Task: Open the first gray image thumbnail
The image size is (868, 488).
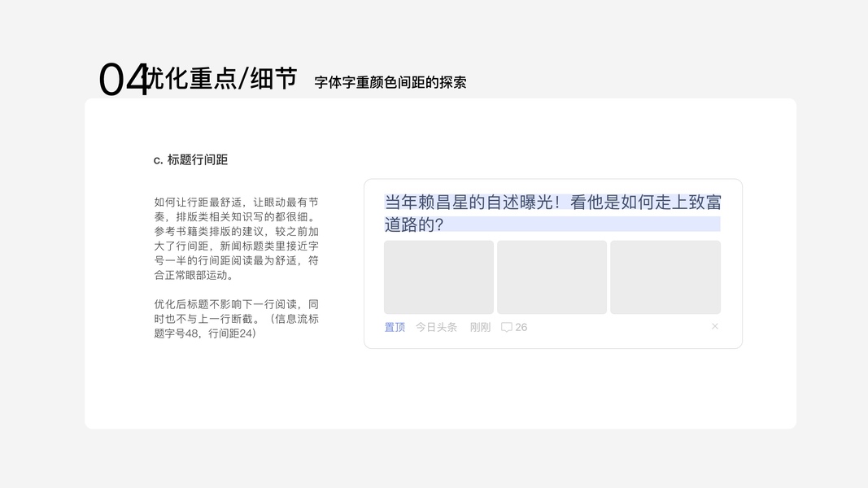Action: (439, 277)
